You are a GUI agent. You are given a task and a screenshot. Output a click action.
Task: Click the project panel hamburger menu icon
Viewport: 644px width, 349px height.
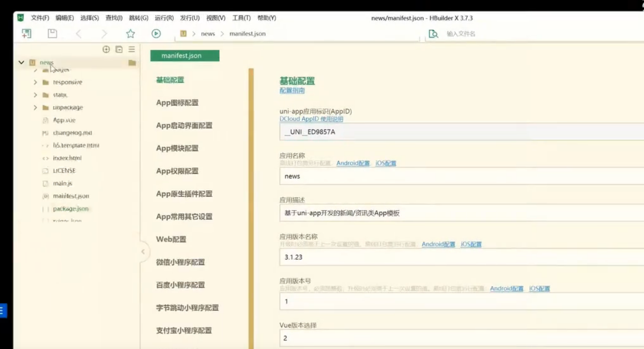[x=132, y=49]
